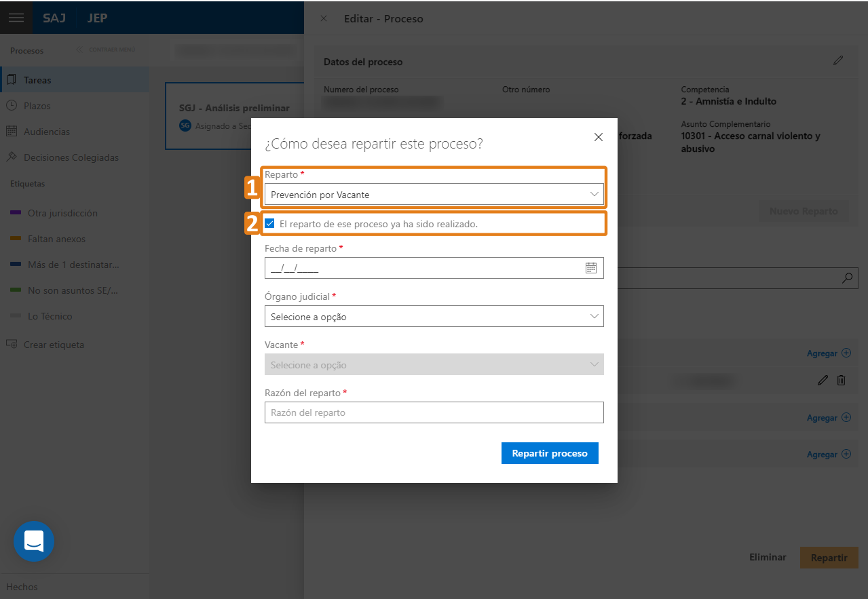Viewport: 868px width, 599px height.
Task: Filter by No son asuntos SE/... label
Action: [x=64, y=290]
